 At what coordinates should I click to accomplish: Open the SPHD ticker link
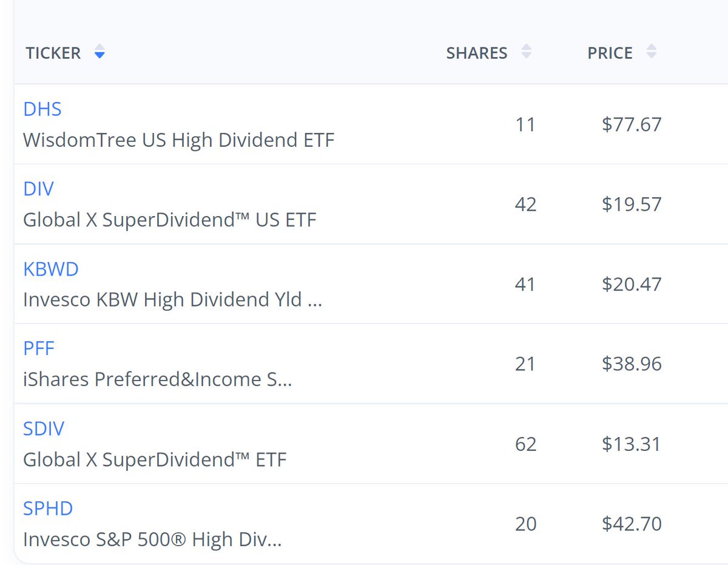tap(48, 509)
